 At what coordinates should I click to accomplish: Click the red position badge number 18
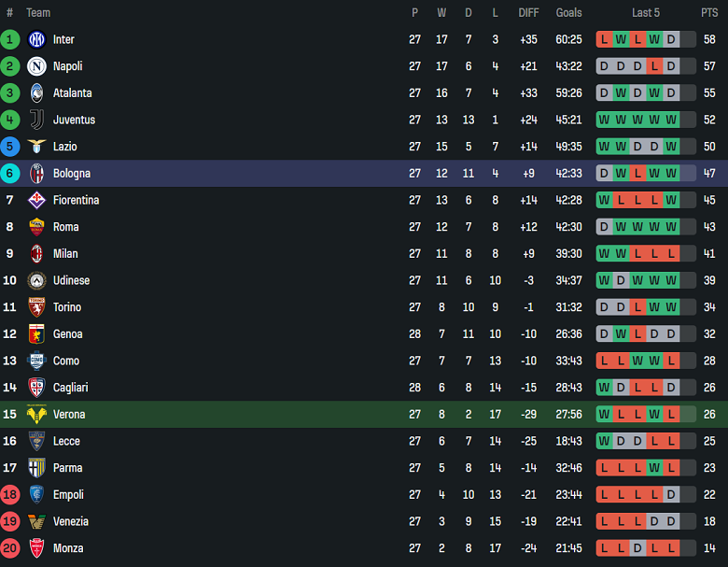pos(10,495)
